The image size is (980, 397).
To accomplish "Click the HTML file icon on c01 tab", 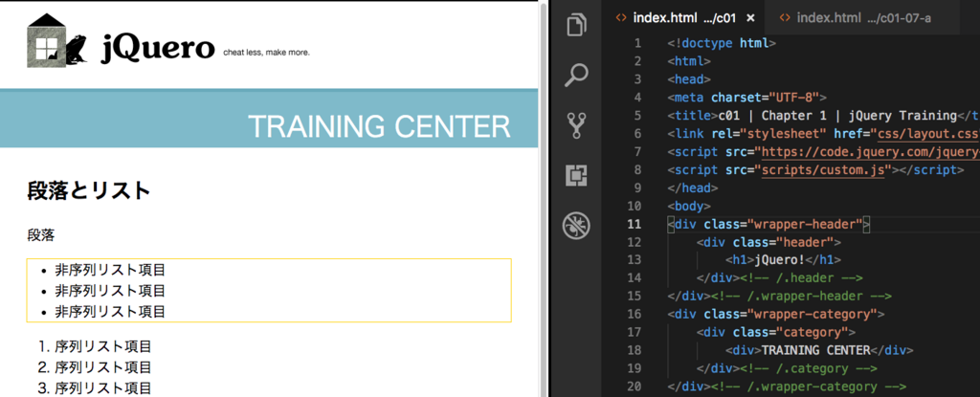I will tap(620, 17).
